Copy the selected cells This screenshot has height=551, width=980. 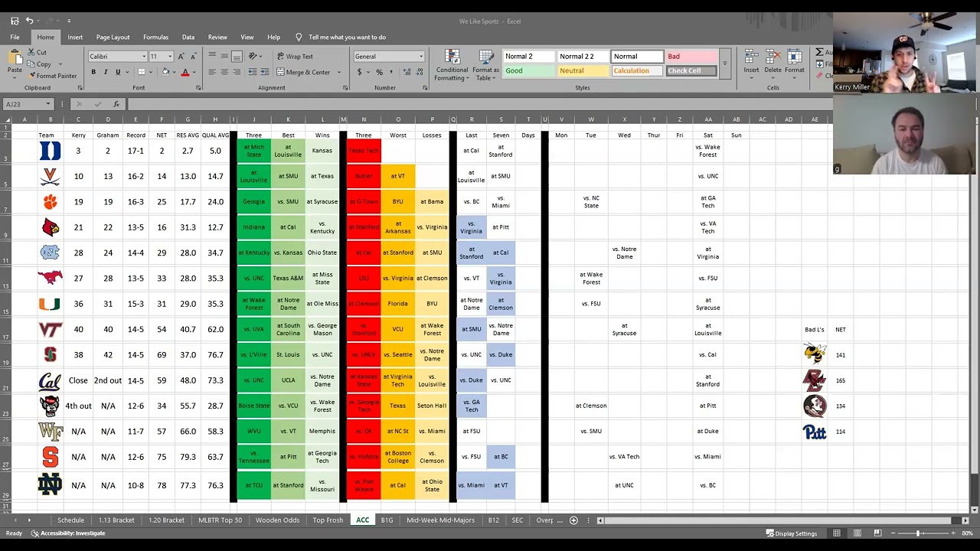[39, 64]
